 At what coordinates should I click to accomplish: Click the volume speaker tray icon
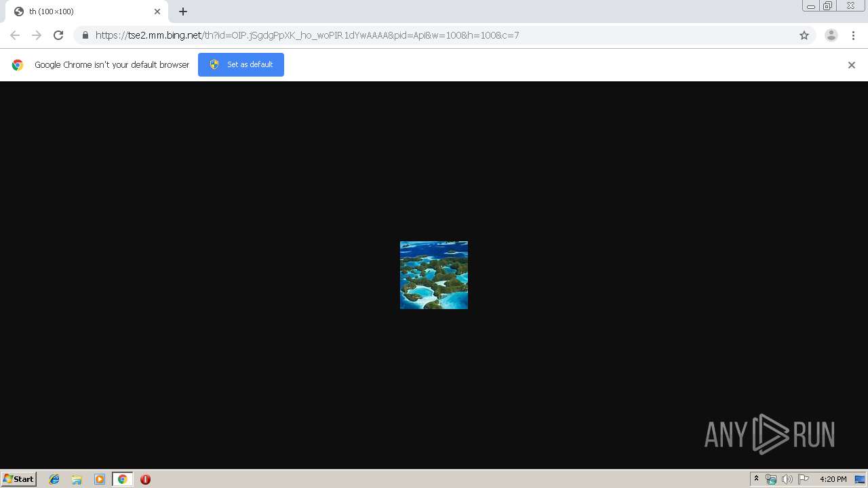787,479
